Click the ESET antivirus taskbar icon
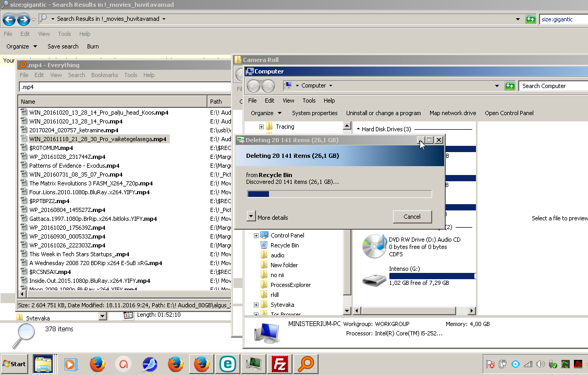Viewport: 588px width, 375px height. coord(227,364)
